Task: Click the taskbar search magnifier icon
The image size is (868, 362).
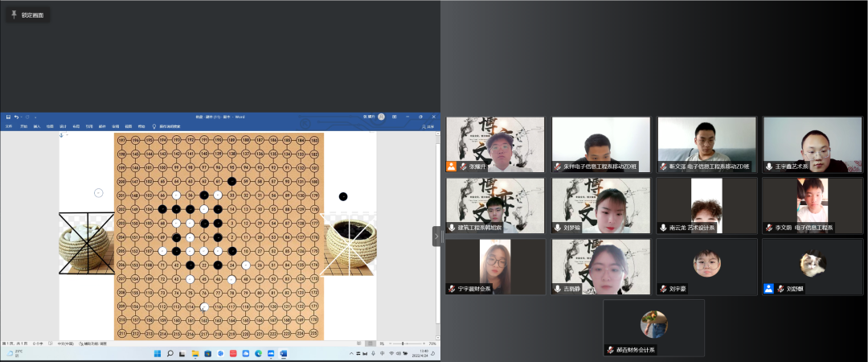Action: pos(170,353)
